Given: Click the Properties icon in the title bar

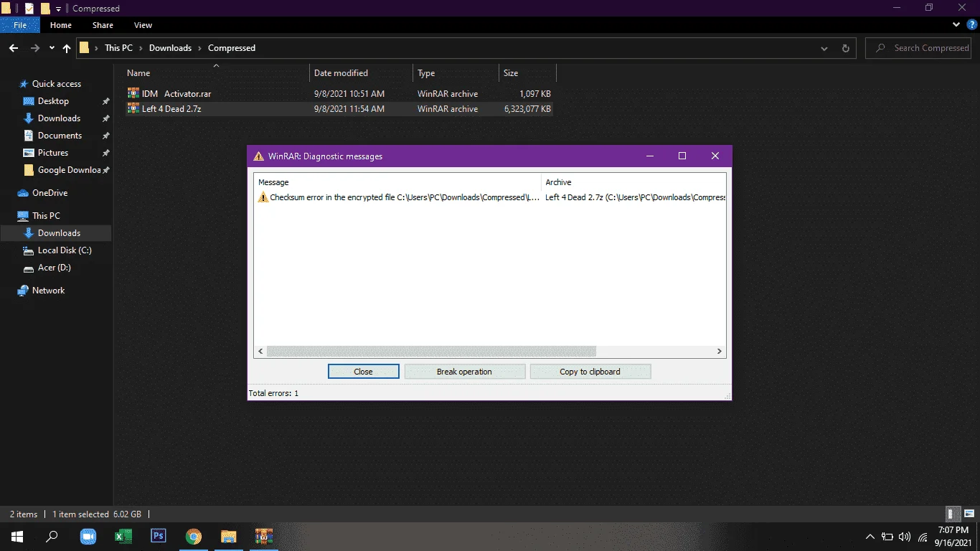Looking at the screenshot, I should point(29,9).
